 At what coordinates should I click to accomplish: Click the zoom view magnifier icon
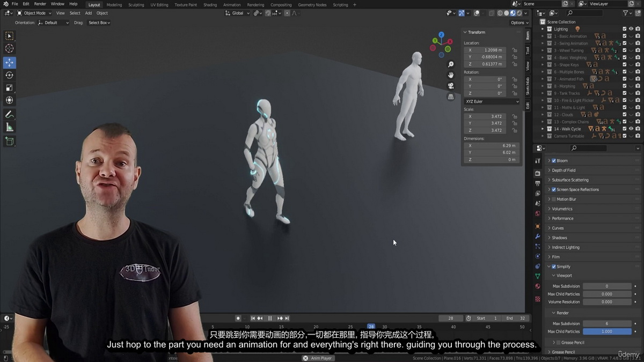pos(451,64)
